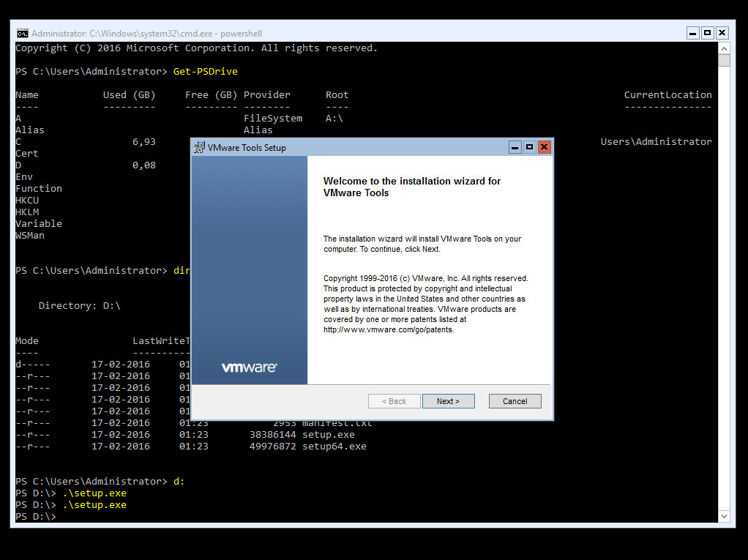Click the 'Copyright 1999-2016 (c) VMware' paragraph

[x=426, y=304]
